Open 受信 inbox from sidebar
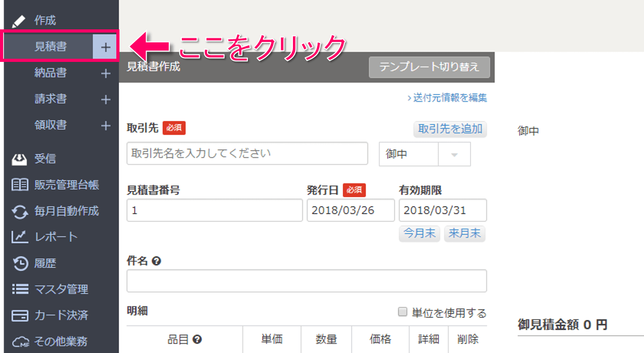This screenshot has width=644, height=353. 45,159
